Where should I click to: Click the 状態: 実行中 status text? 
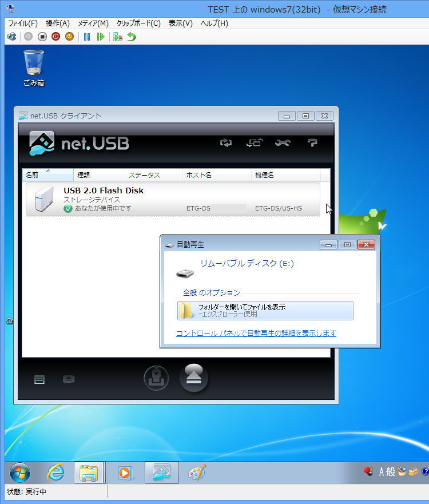click(27, 492)
